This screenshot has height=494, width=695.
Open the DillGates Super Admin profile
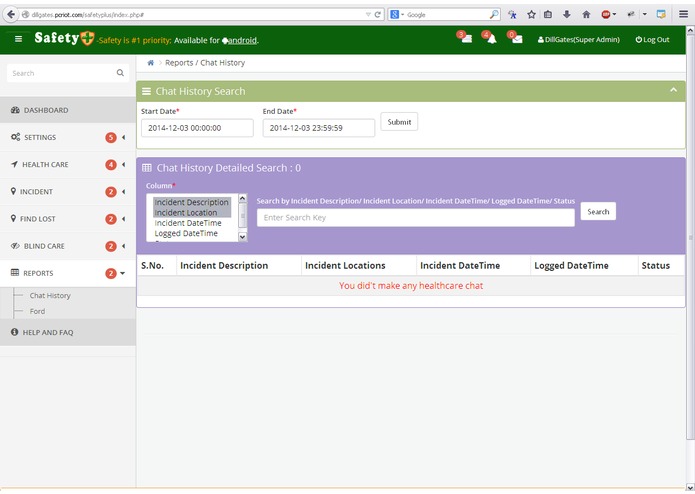pyautogui.click(x=578, y=39)
